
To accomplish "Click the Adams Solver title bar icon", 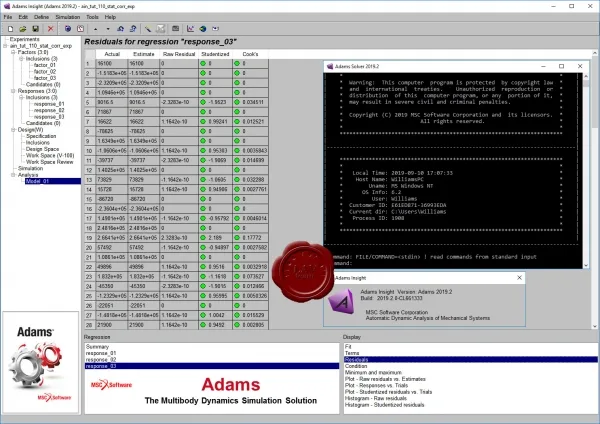I will (x=330, y=66).
